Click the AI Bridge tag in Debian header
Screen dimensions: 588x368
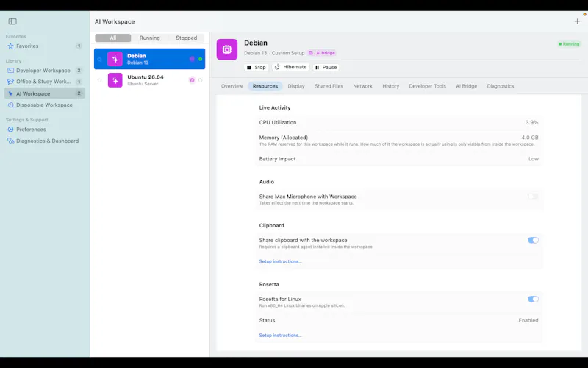click(x=322, y=53)
